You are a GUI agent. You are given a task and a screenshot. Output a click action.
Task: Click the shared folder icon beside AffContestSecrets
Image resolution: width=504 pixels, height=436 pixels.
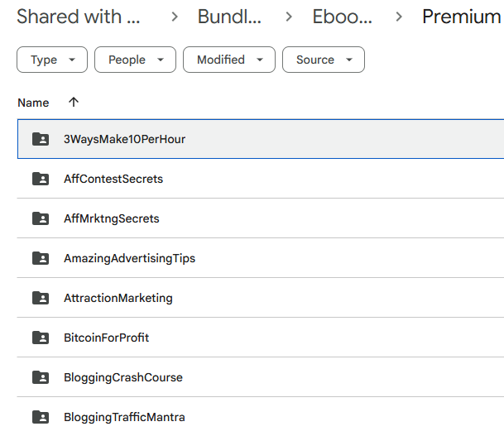(40, 179)
